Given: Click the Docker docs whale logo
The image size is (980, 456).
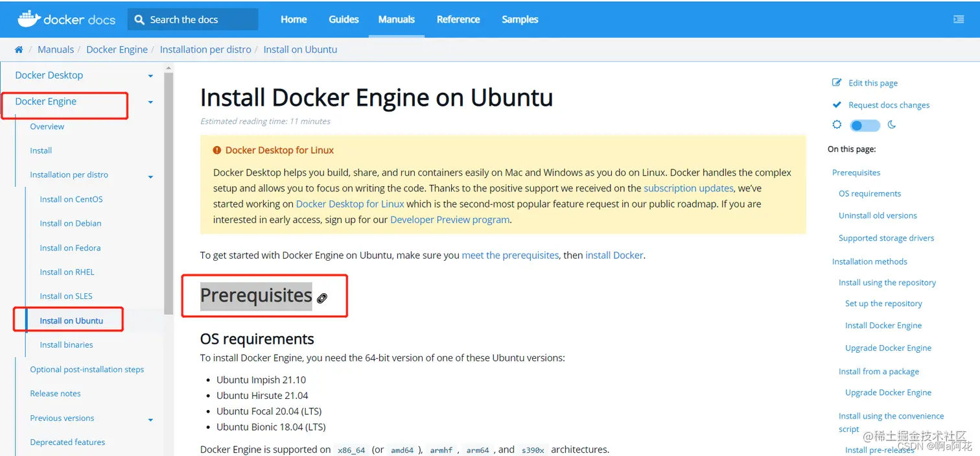Looking at the screenshot, I should (x=28, y=19).
